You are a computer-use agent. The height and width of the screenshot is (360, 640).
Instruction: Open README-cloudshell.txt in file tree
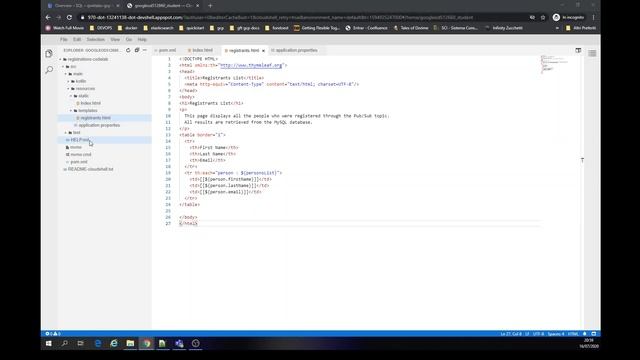[x=90, y=169]
